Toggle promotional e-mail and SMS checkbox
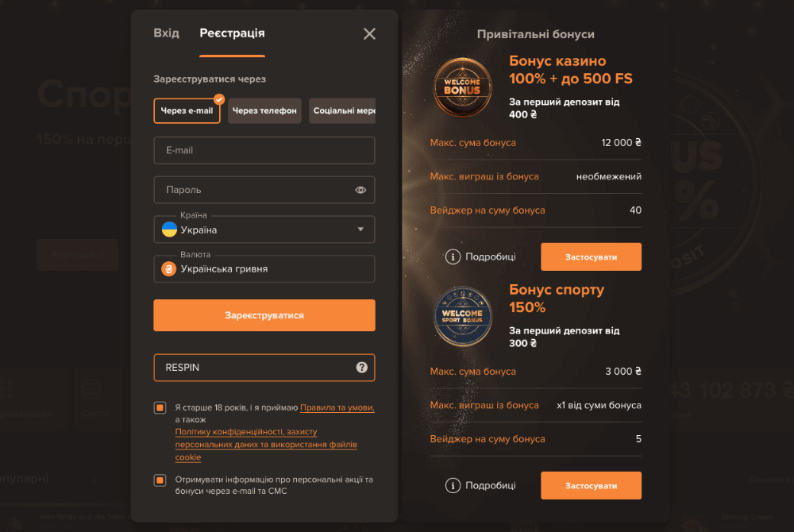The width and height of the screenshot is (794, 532). tap(160, 480)
